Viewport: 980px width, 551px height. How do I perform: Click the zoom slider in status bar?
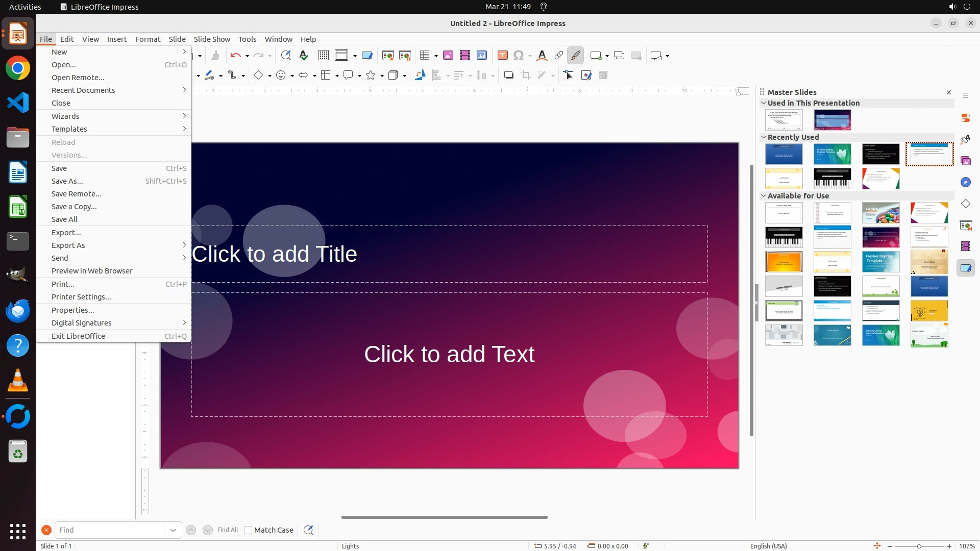pyautogui.click(x=919, y=546)
